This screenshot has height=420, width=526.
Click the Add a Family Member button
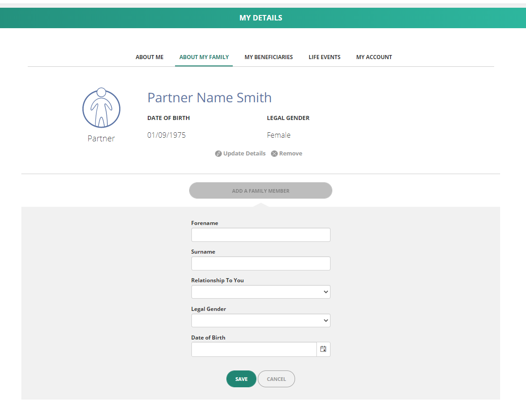click(x=260, y=190)
